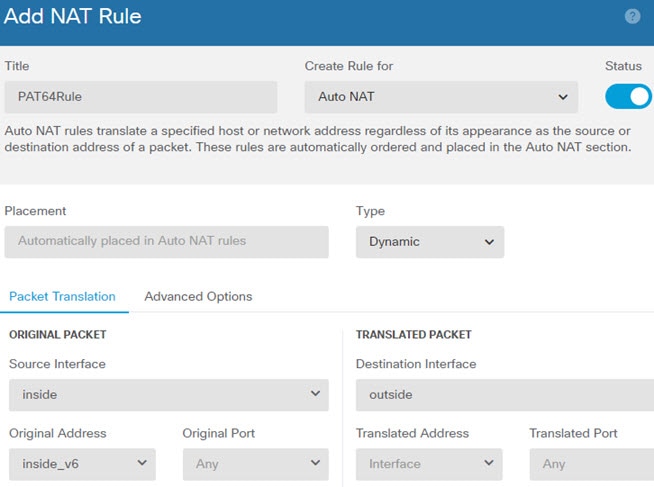Click the chevron arrow beside Dynamic
Viewport: 654px width, 487px height.
tap(489, 242)
